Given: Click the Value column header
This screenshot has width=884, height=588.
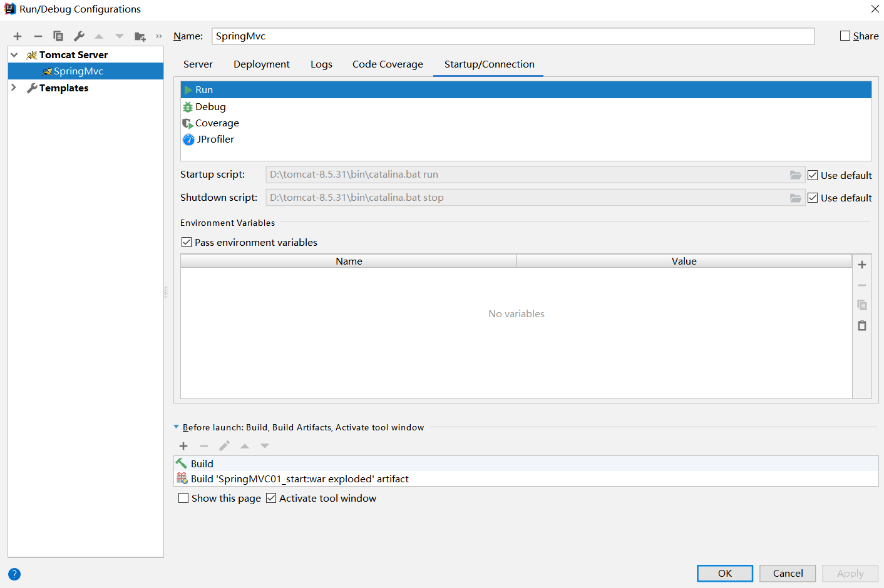Looking at the screenshot, I should [684, 261].
